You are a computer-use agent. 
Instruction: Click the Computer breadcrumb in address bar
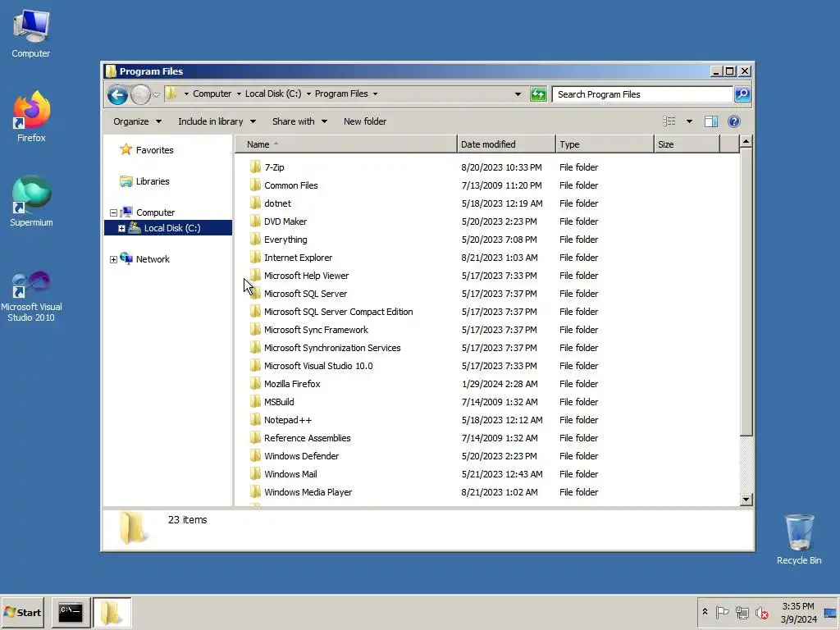point(212,94)
